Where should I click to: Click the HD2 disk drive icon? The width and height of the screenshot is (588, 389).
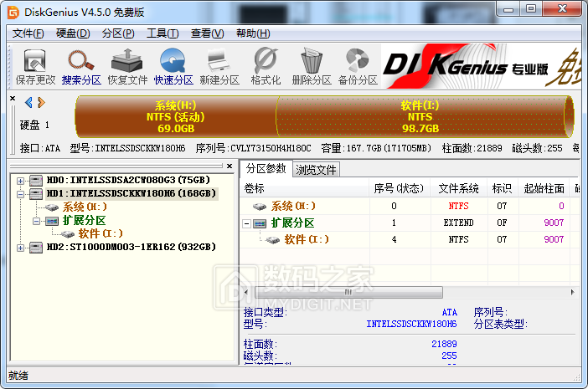36,248
